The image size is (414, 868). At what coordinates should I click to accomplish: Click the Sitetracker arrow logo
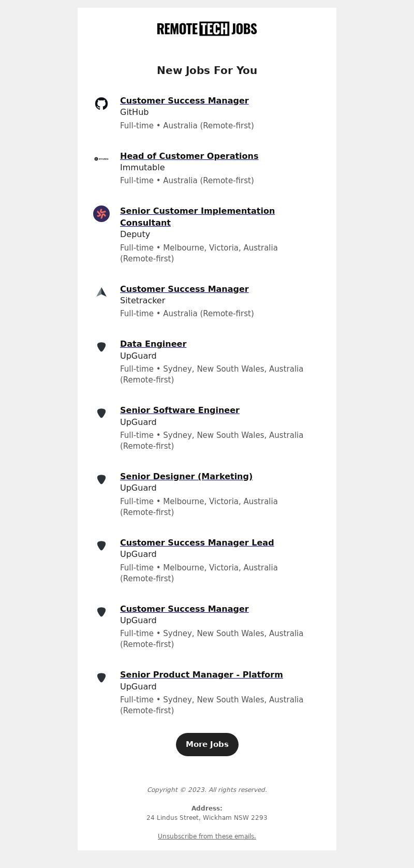(x=101, y=292)
